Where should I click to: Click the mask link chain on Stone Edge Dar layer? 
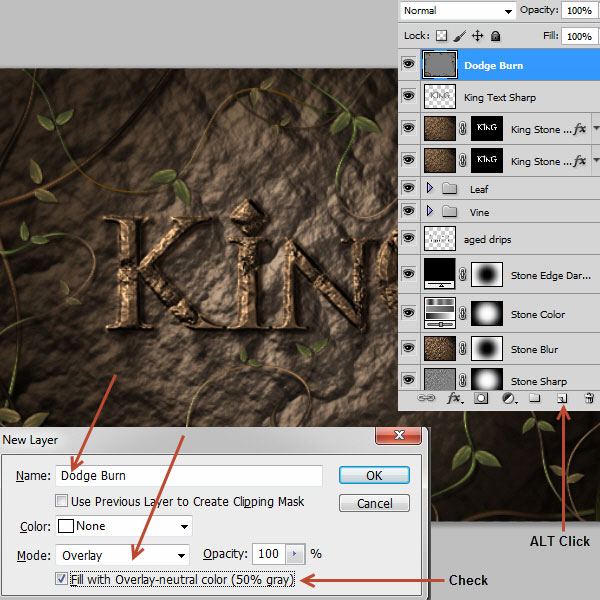pyautogui.click(x=463, y=274)
